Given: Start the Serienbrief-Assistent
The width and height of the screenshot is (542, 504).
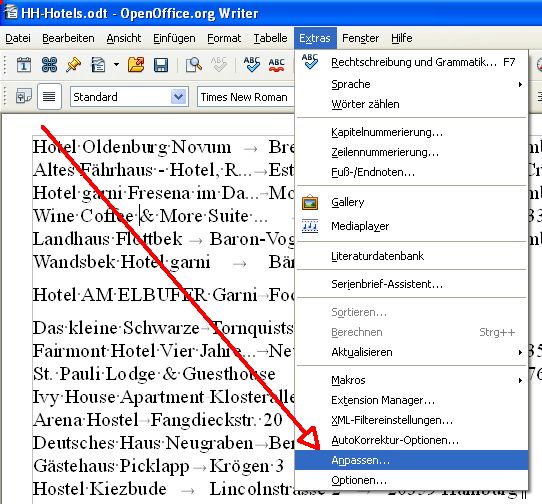Looking at the screenshot, I should [x=411, y=284].
